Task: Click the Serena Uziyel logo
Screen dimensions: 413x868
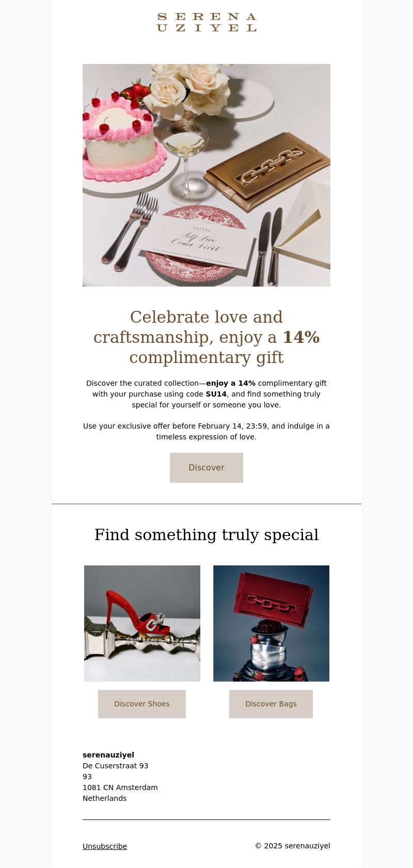Action: pos(206,22)
